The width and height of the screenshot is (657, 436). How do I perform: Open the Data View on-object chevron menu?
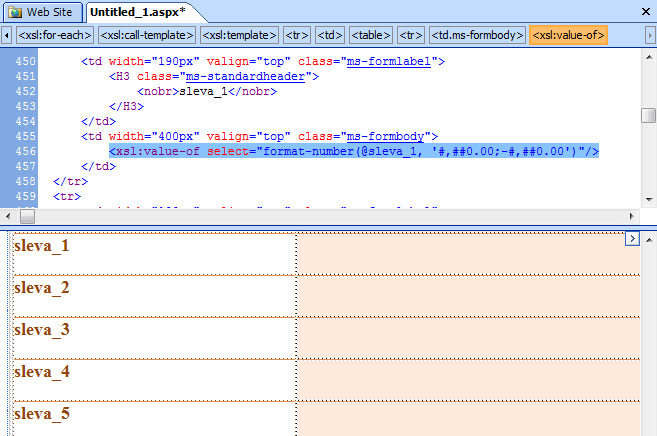632,239
